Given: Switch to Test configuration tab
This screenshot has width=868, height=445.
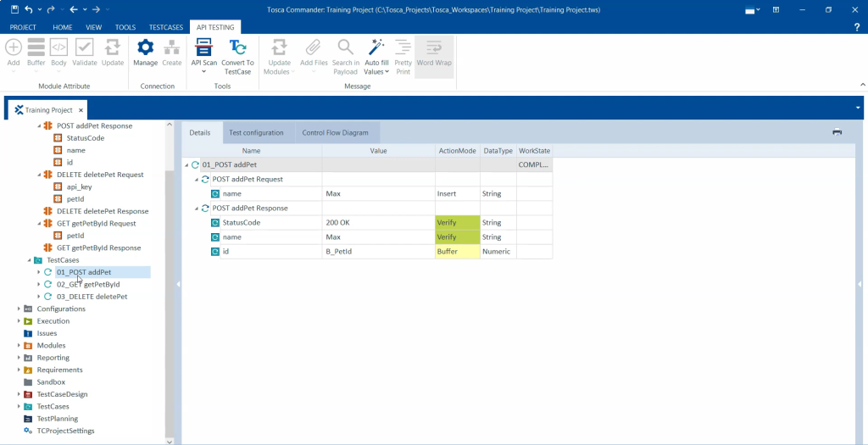Looking at the screenshot, I should click(x=256, y=133).
